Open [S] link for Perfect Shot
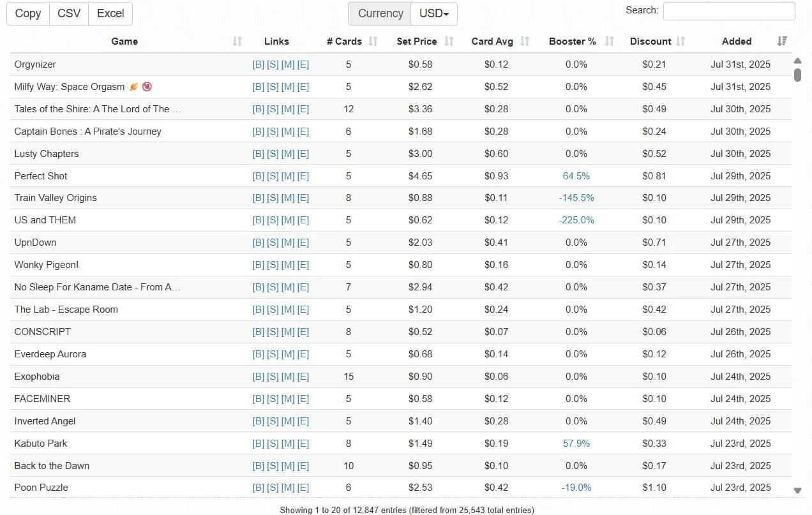Image resolution: width=812 pixels, height=515 pixels. 273,176
